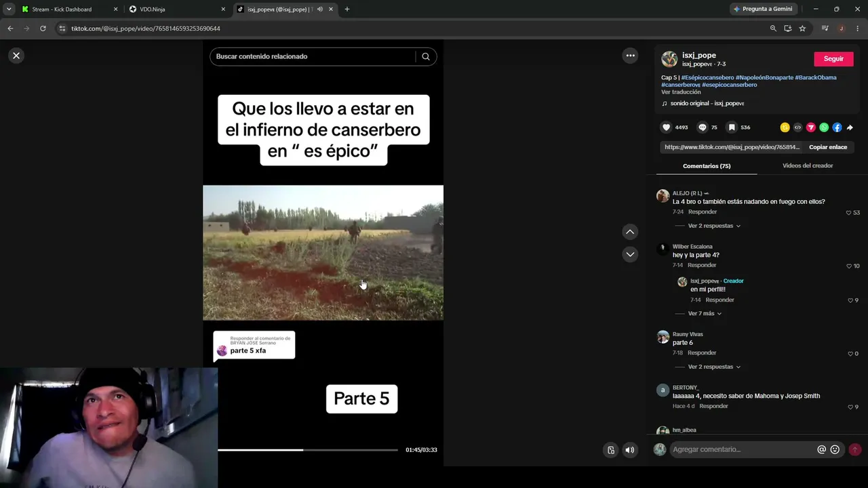
Task: Click 'Pregunta a Gemini' button
Action: point(762,9)
